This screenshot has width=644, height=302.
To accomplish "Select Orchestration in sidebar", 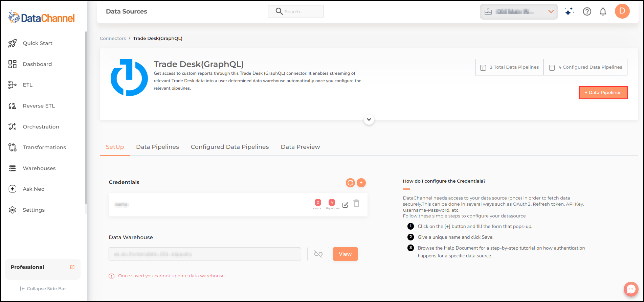I will tap(41, 127).
